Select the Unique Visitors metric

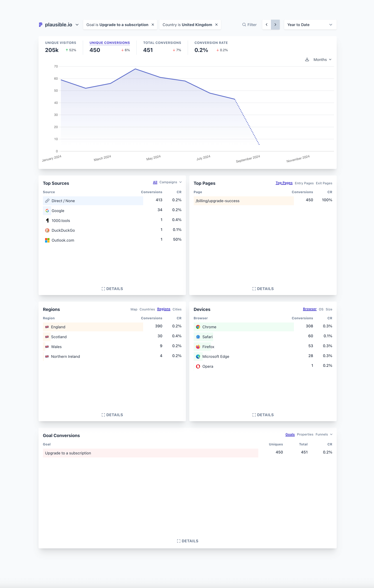click(x=61, y=47)
